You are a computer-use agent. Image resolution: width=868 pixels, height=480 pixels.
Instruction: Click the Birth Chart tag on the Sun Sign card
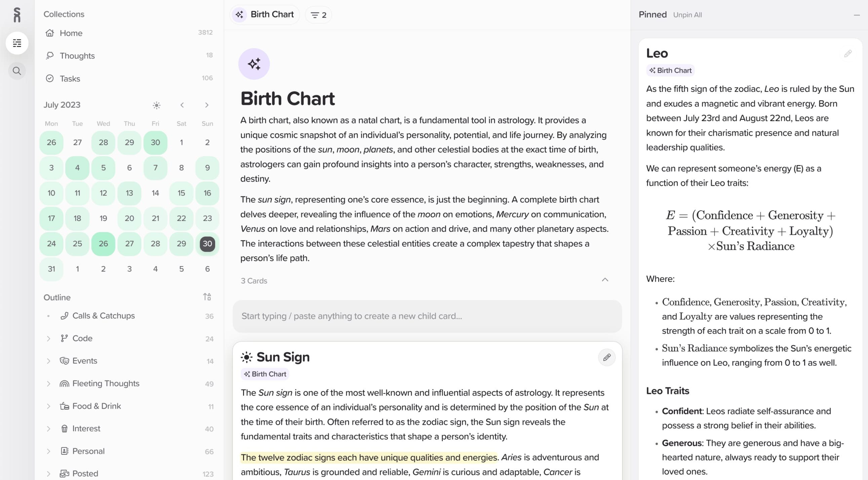pos(265,374)
